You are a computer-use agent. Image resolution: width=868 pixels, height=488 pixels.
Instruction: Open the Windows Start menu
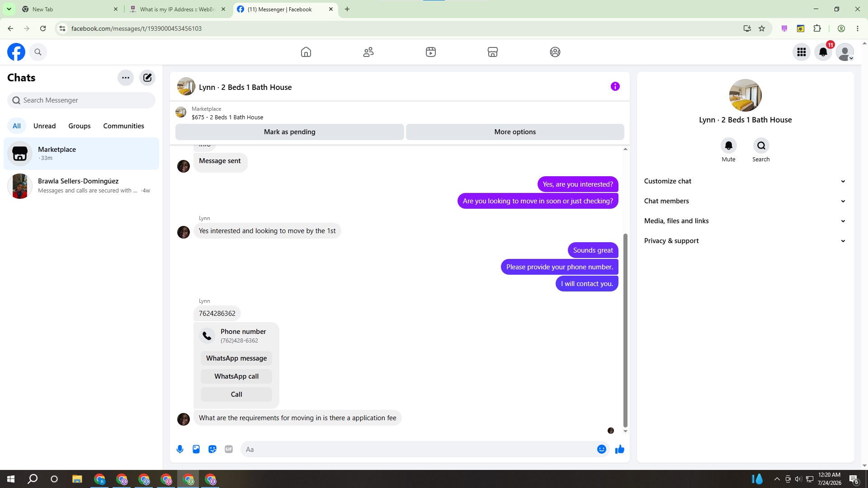[11, 479]
